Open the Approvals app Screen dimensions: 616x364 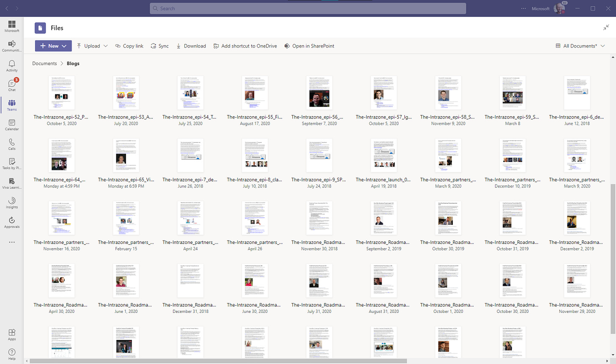(12, 222)
